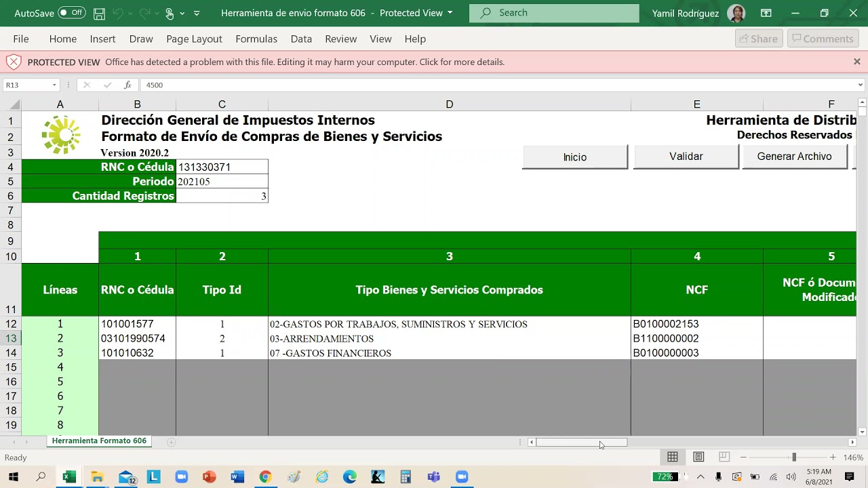
Task: Open File Explorer from taskbar
Action: [x=97, y=477]
